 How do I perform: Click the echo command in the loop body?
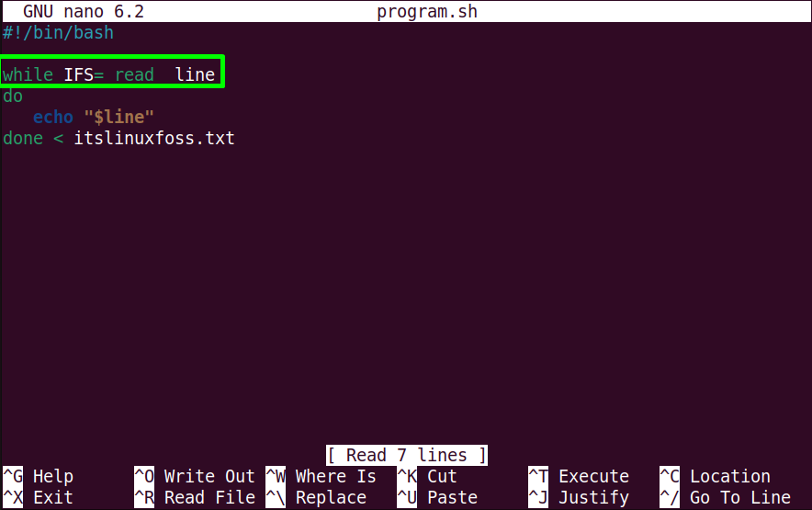(x=53, y=117)
